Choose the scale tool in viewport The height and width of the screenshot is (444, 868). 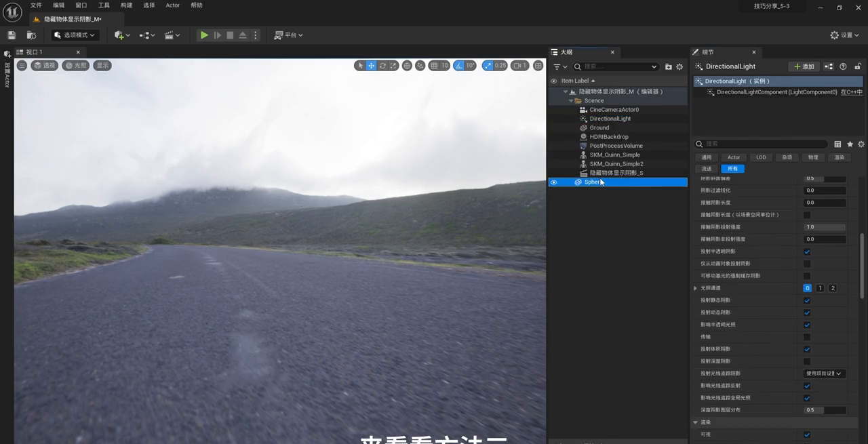point(393,66)
